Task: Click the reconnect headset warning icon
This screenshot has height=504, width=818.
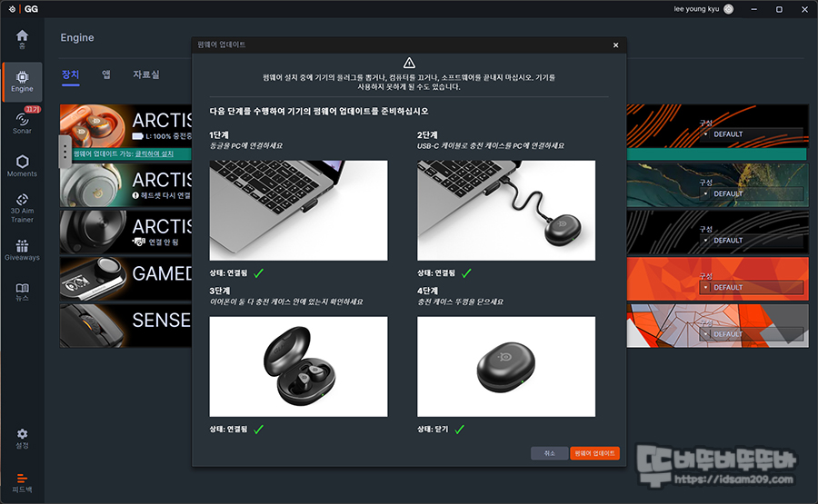Action: pos(135,195)
